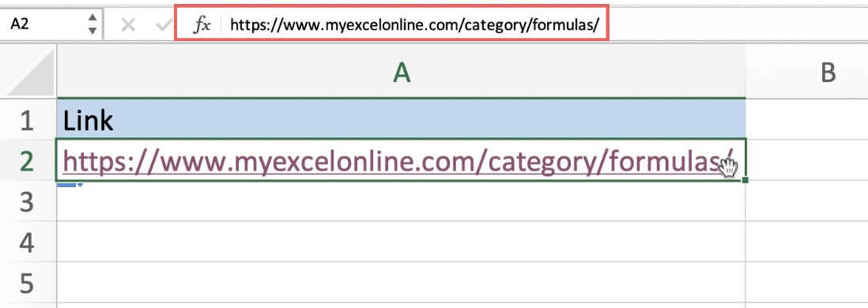Select empty cell A3
Viewport: 868px width, 308px height.
[x=402, y=201]
